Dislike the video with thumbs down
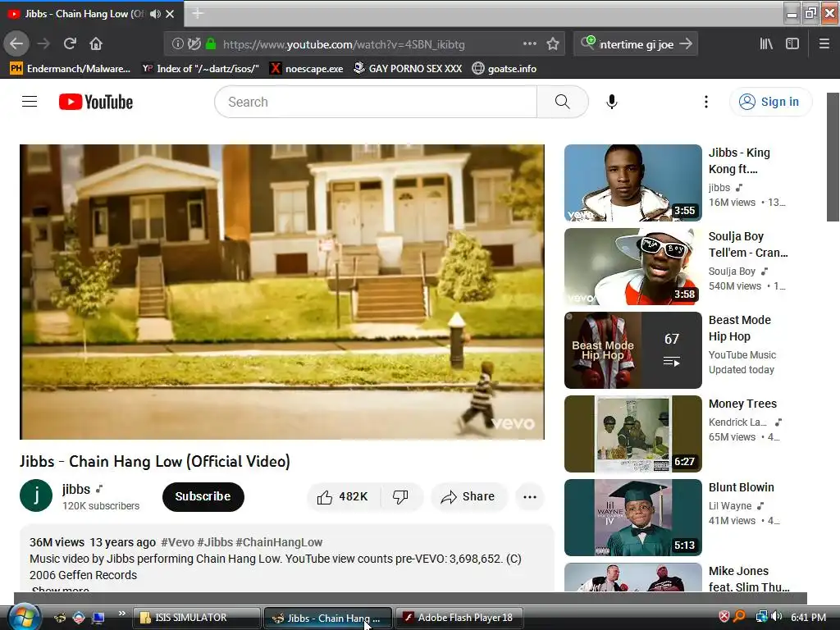This screenshot has height=630, width=840. coord(400,496)
